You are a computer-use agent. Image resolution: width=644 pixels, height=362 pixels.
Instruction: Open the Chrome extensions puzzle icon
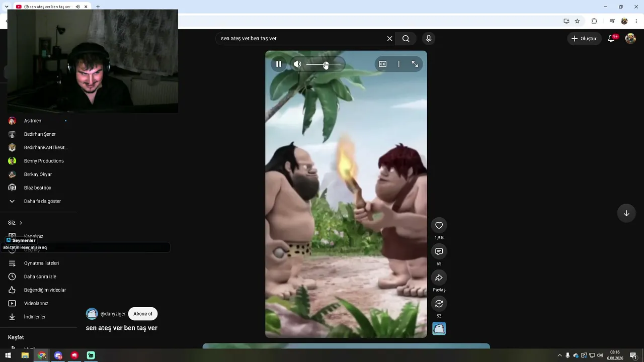pyautogui.click(x=594, y=21)
